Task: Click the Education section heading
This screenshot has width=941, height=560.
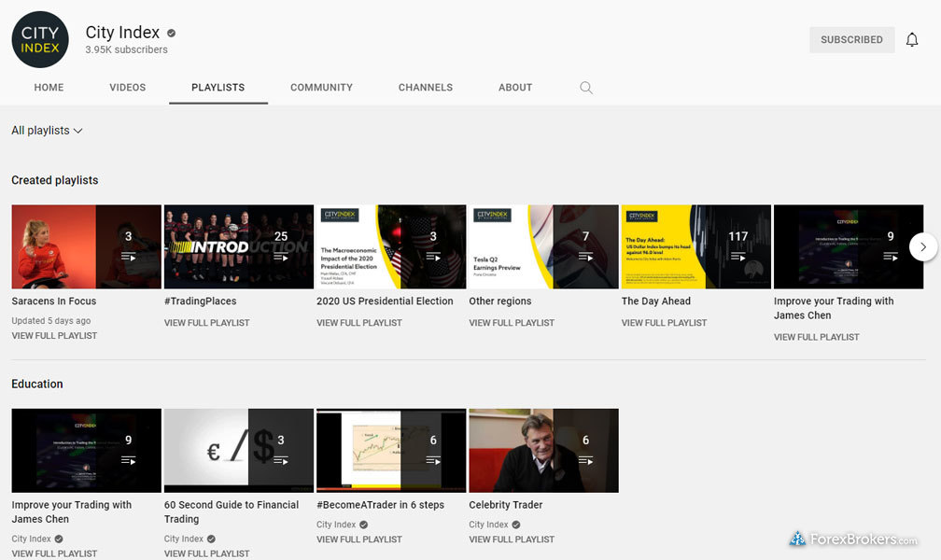Action: pos(37,385)
